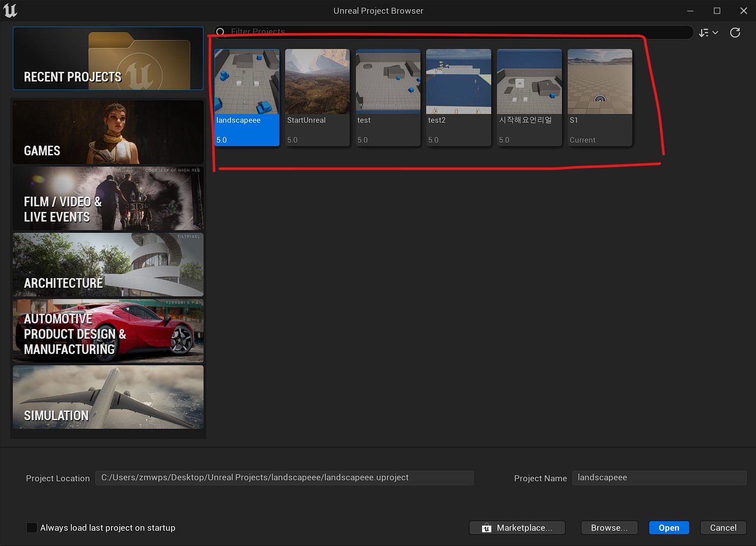756x546 pixels.
Task: Click the Project Name field
Action: (x=659, y=478)
